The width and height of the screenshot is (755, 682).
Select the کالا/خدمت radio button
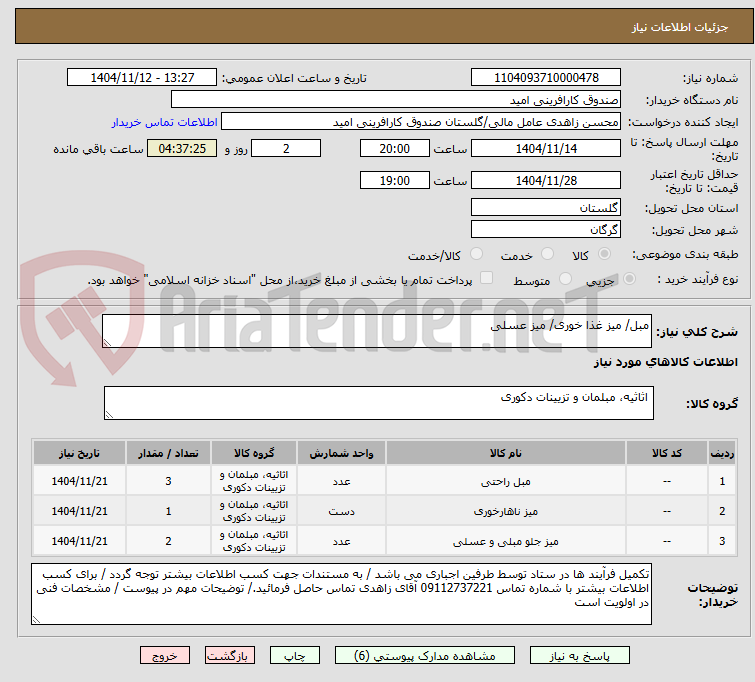(476, 253)
